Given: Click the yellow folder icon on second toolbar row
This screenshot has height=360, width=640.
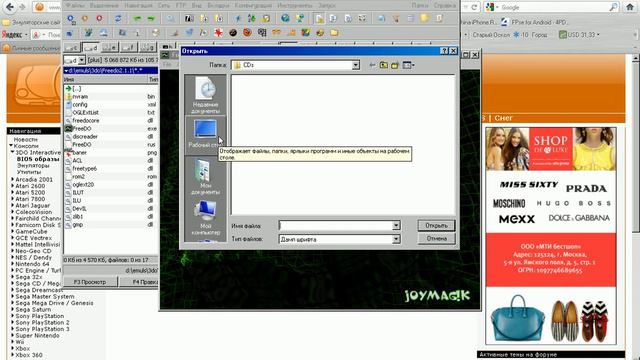Looking at the screenshot, I should click(x=334, y=33).
